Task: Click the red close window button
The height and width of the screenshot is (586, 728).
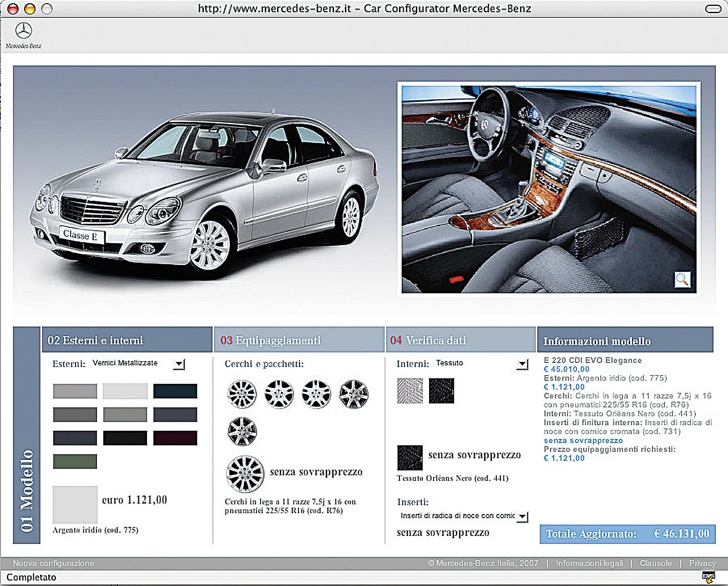Action: (x=13, y=9)
